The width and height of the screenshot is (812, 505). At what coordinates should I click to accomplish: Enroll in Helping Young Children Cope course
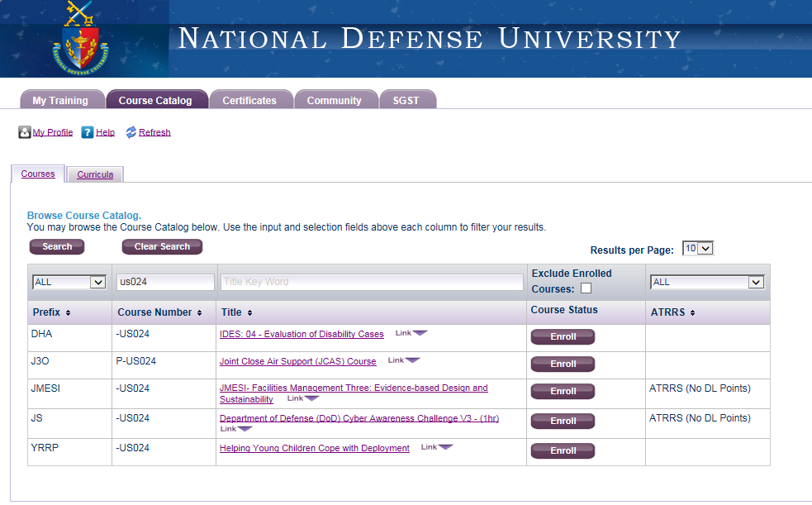(x=563, y=450)
